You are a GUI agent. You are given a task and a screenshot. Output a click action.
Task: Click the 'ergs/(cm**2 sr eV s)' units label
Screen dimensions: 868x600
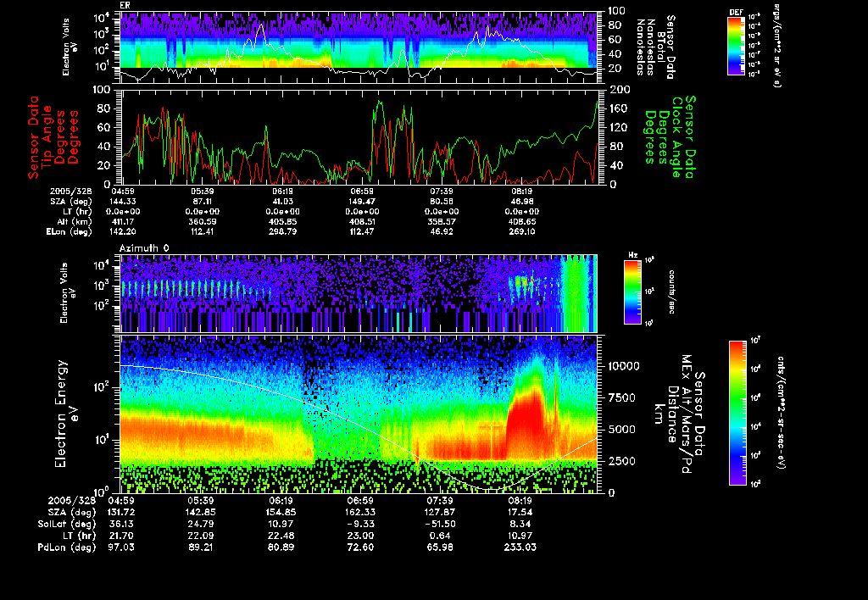point(777,46)
